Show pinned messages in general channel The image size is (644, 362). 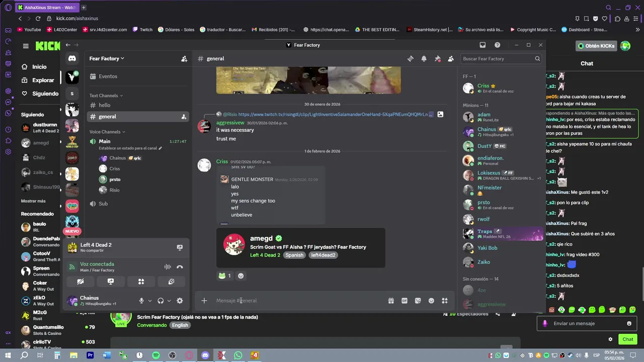tap(437, 59)
